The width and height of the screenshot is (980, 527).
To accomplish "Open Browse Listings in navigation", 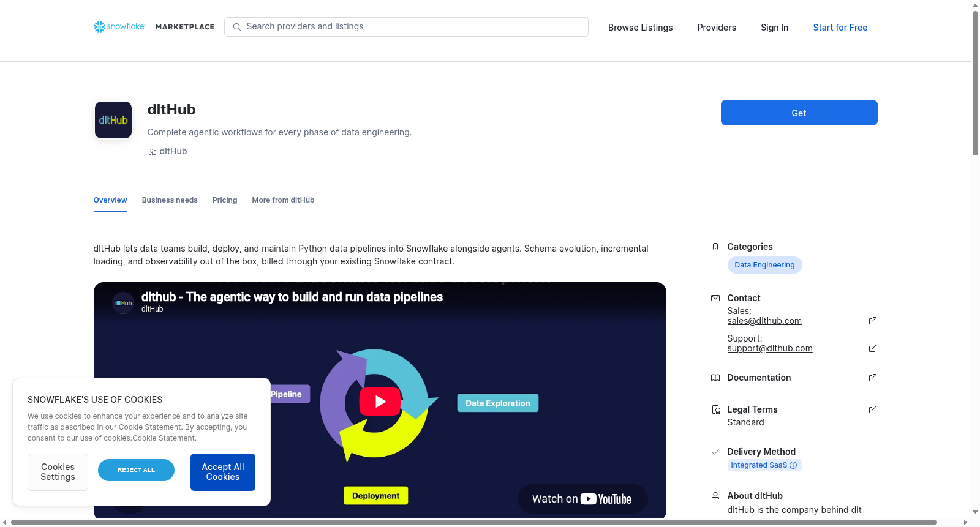I will [641, 28].
